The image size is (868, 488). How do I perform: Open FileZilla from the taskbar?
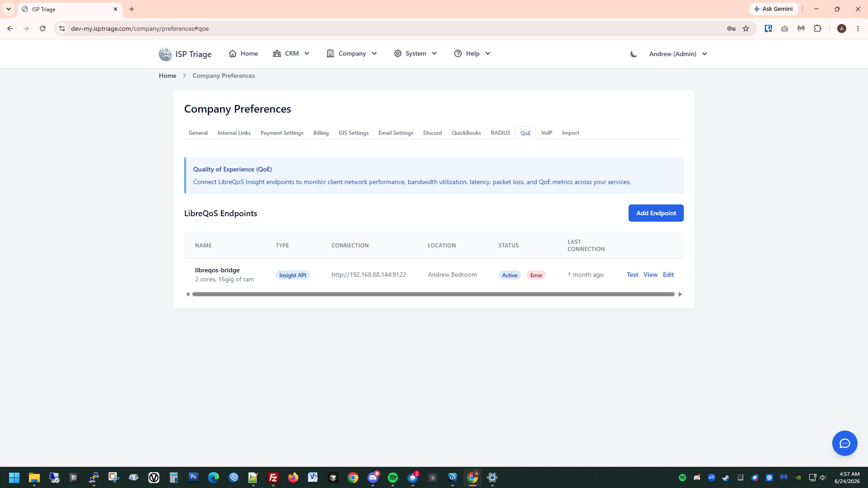point(273,478)
